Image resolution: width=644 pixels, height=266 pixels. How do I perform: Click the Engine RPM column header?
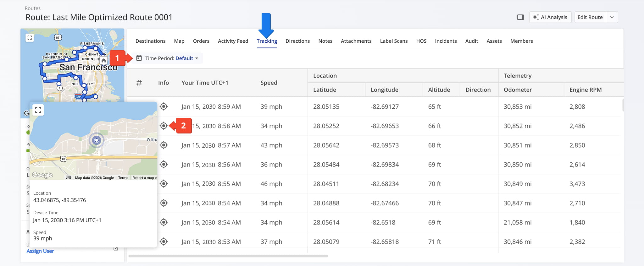coord(586,90)
